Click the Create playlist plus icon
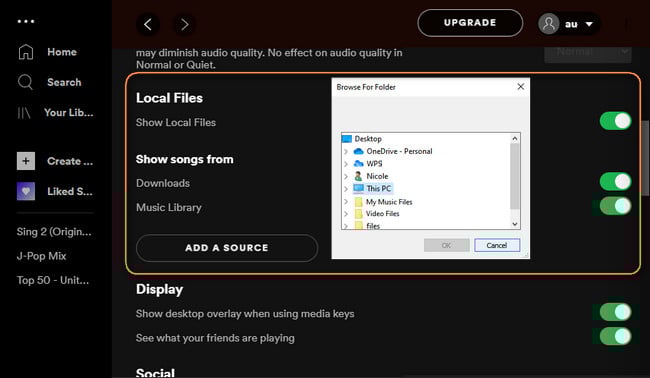 pos(26,161)
